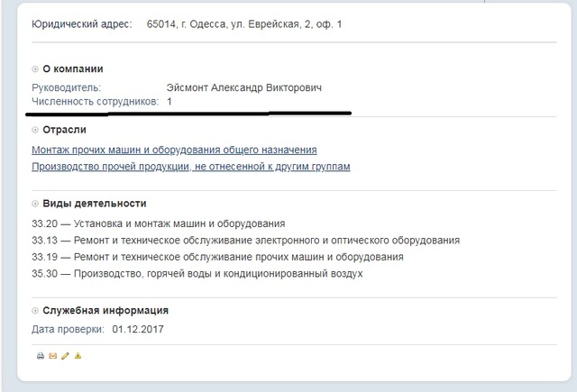577x392 pixels.
Task: Select activity line 35.30 Производство горячей воды
Action: 197,274
